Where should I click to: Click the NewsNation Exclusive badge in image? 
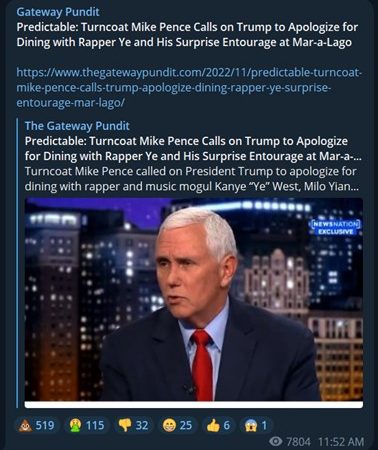pos(336,227)
